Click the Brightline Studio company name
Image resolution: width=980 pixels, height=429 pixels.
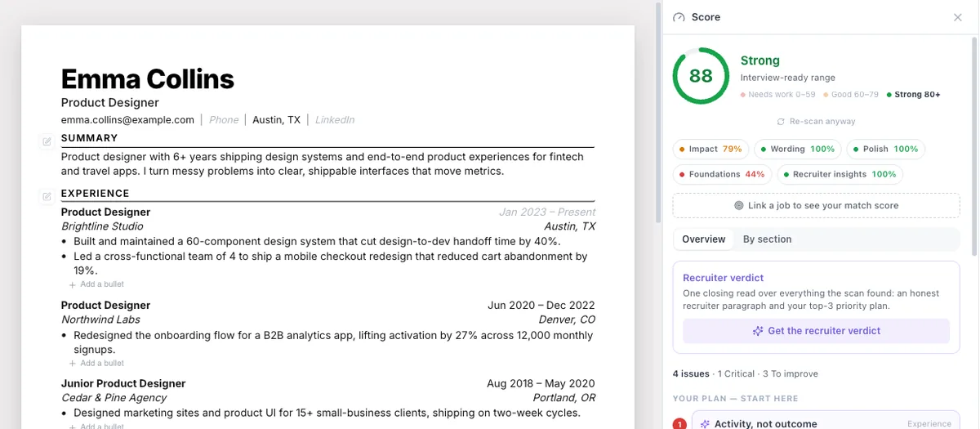click(x=102, y=226)
